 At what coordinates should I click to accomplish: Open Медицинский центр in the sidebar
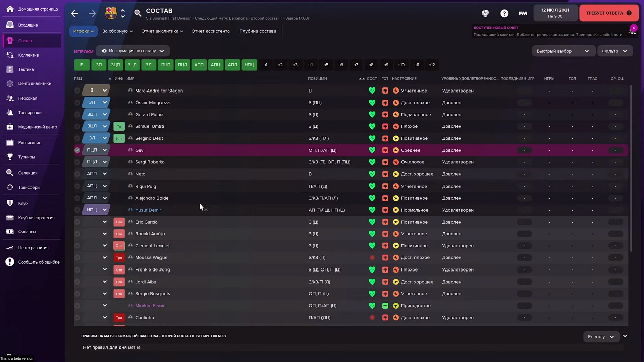point(37,127)
